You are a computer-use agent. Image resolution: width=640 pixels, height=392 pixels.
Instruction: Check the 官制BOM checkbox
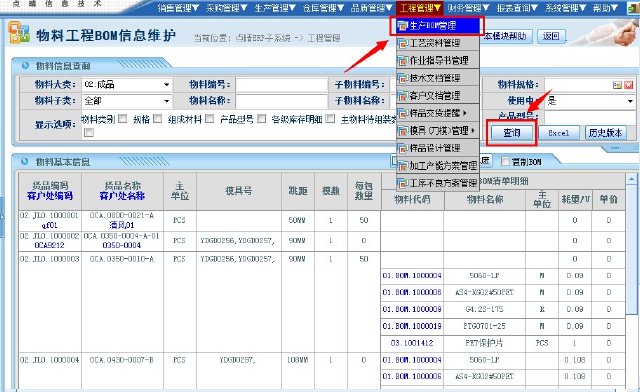pos(505,162)
